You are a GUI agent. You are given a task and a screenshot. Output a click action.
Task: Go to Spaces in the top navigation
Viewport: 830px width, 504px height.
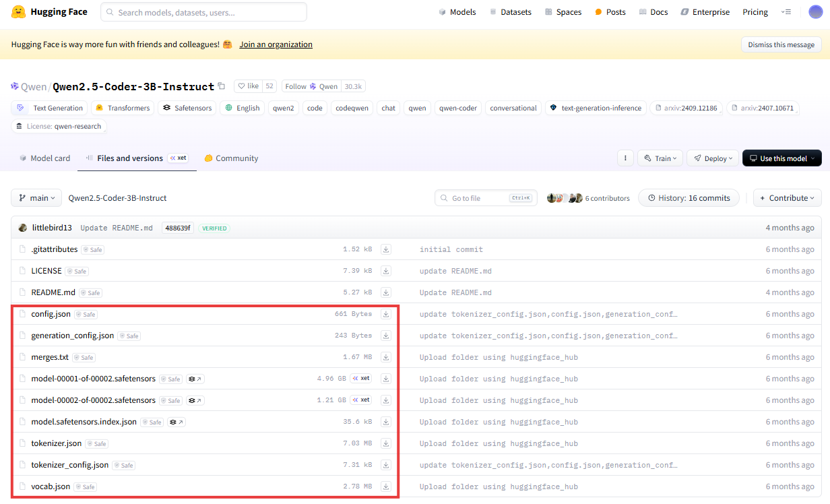click(563, 12)
